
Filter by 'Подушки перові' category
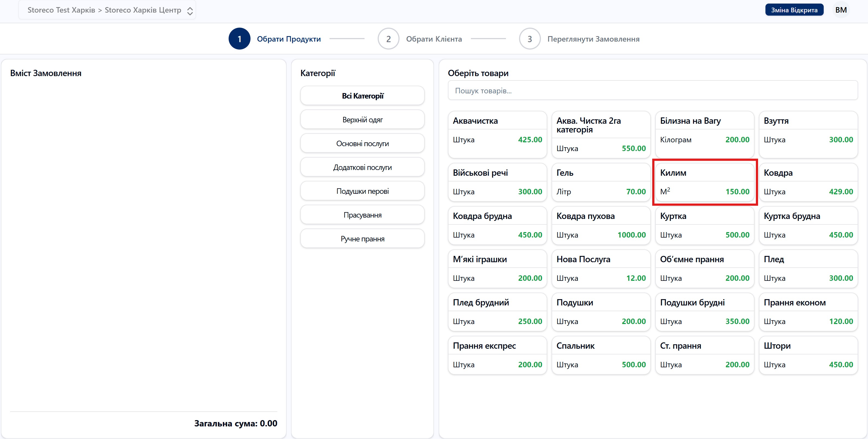[x=362, y=191]
